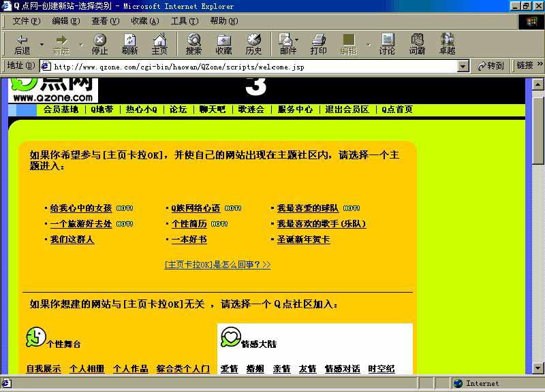Click the IE status bar page icon
This screenshot has height=392, width=545.
tap(6, 383)
